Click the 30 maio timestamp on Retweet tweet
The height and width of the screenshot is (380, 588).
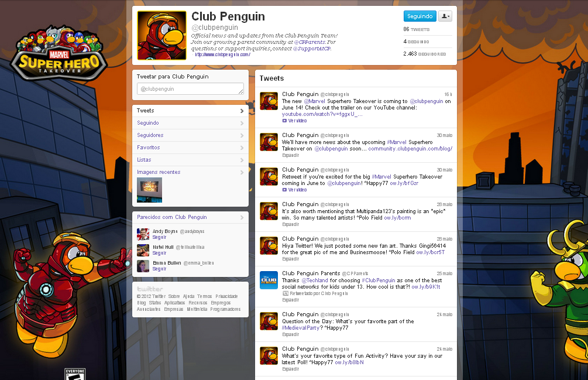(x=445, y=170)
